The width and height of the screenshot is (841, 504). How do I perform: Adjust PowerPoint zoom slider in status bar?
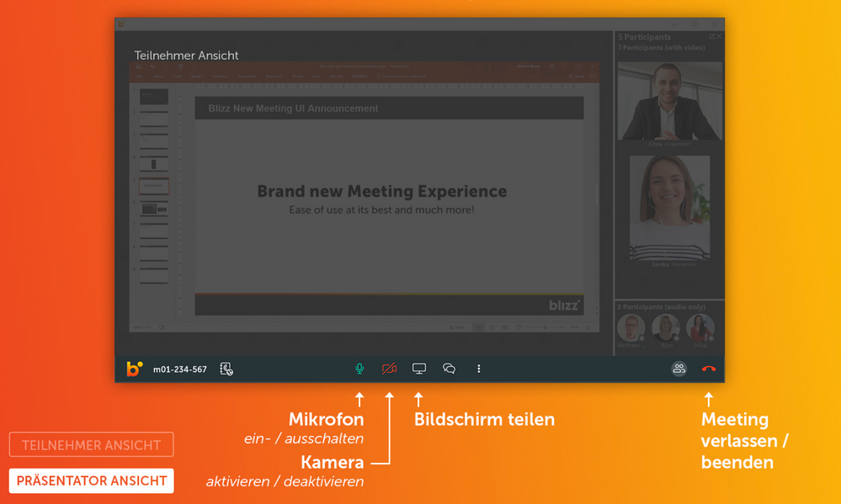click(x=545, y=327)
